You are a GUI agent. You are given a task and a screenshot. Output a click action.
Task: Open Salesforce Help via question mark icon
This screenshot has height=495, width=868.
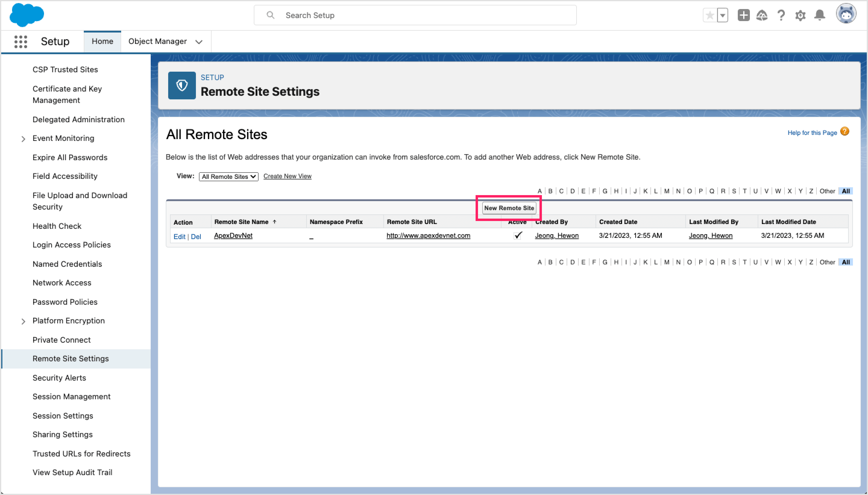pos(781,15)
